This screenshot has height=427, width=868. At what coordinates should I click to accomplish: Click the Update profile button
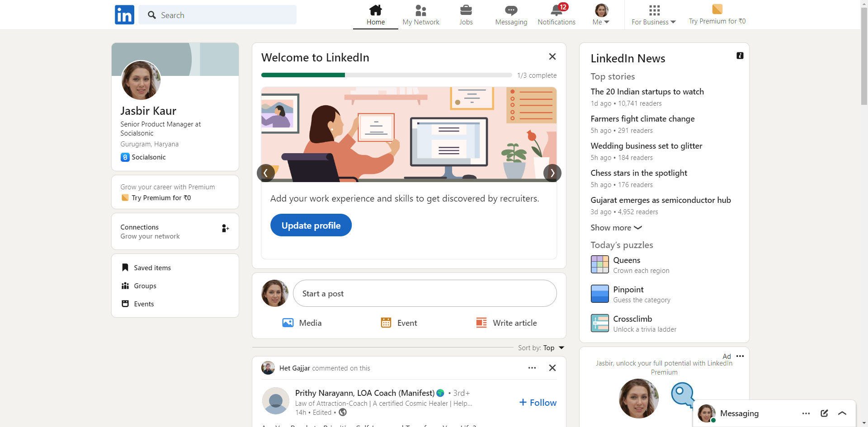pyautogui.click(x=311, y=225)
